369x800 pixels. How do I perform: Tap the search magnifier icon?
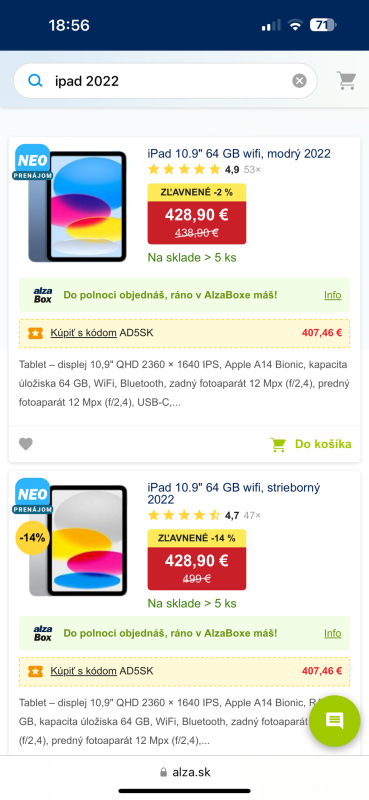(35, 81)
